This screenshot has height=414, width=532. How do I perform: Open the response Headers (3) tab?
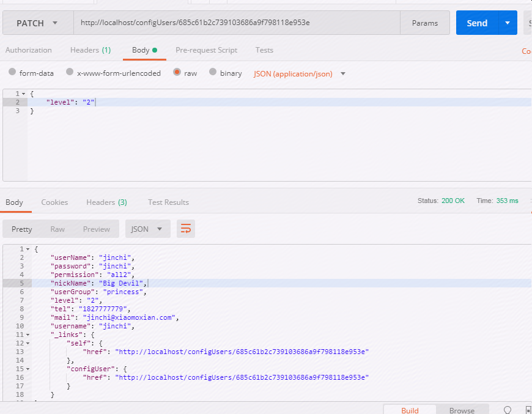coord(106,202)
